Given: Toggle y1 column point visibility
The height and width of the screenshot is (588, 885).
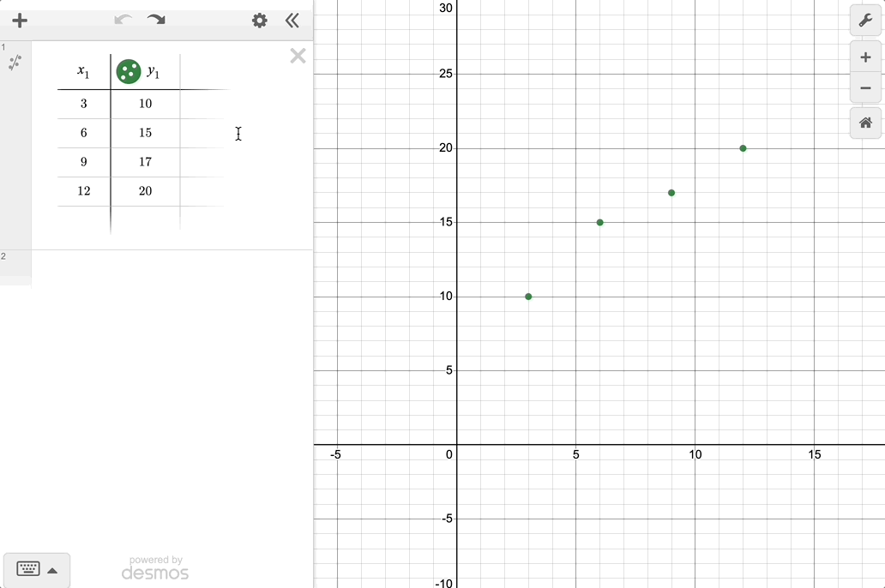Looking at the screenshot, I should coord(129,71).
